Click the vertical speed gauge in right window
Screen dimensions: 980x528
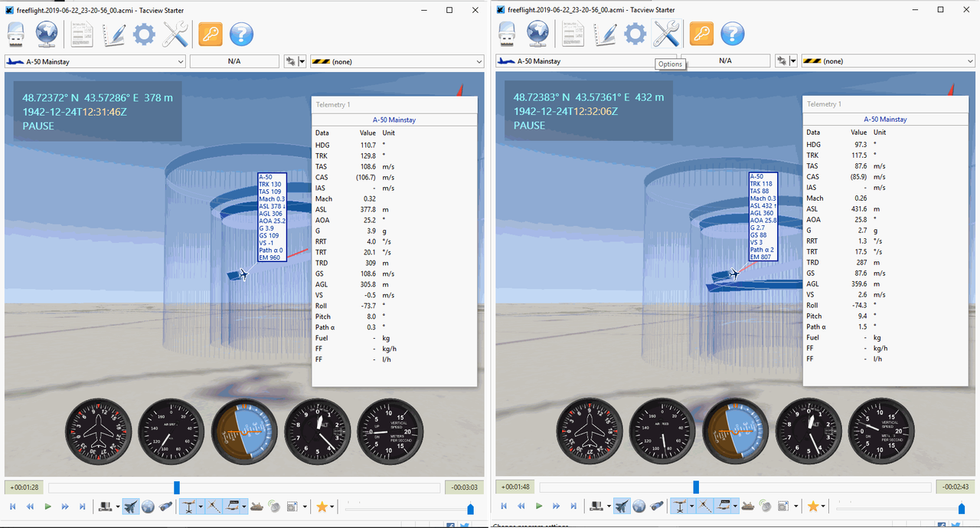point(882,432)
